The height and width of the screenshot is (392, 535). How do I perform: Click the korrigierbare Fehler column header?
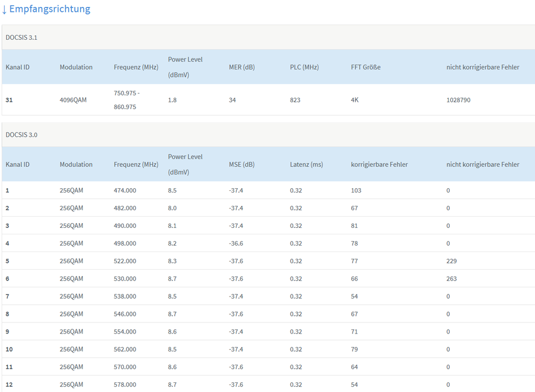[x=379, y=165]
